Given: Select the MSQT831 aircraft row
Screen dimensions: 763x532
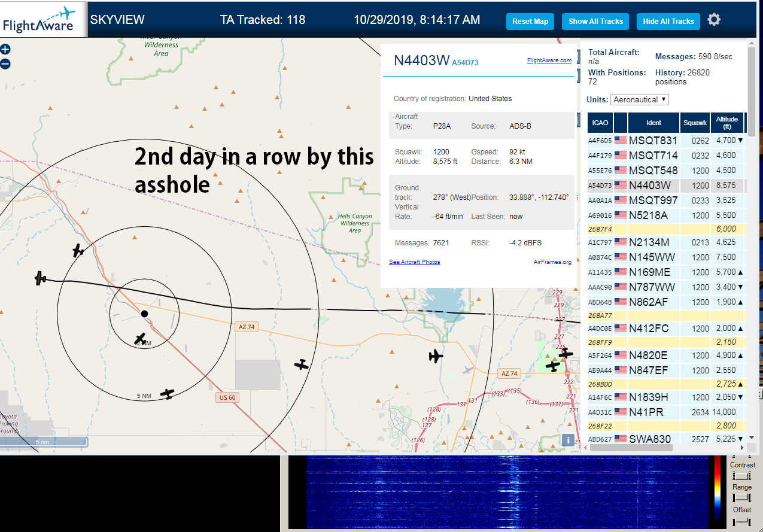Looking at the screenshot, I should 666,141.
